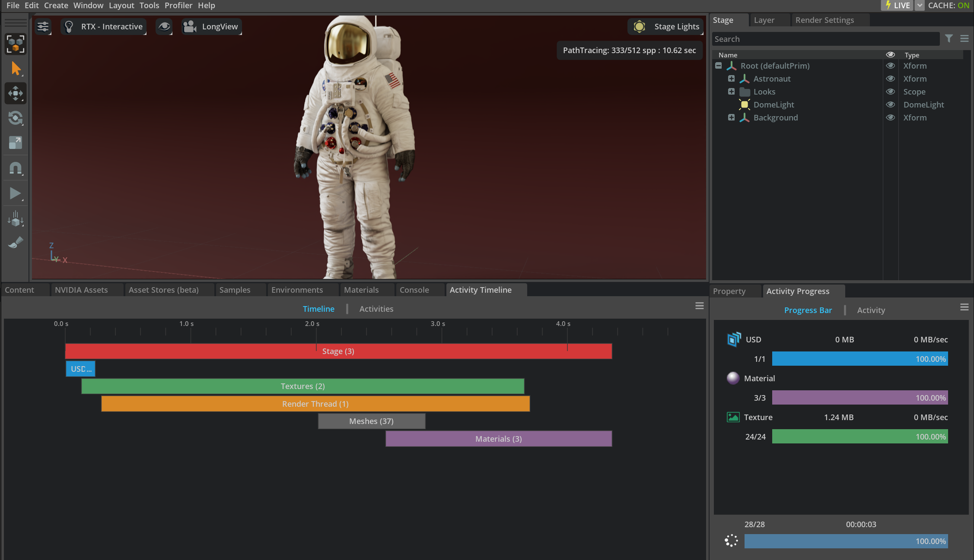Open the LIVE dropdown arrow

(x=920, y=6)
